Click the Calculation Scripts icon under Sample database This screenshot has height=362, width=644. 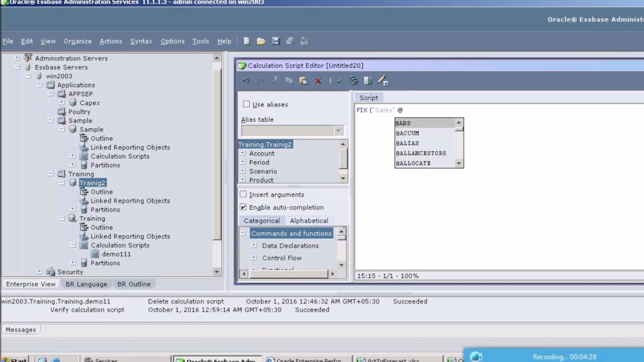point(84,156)
